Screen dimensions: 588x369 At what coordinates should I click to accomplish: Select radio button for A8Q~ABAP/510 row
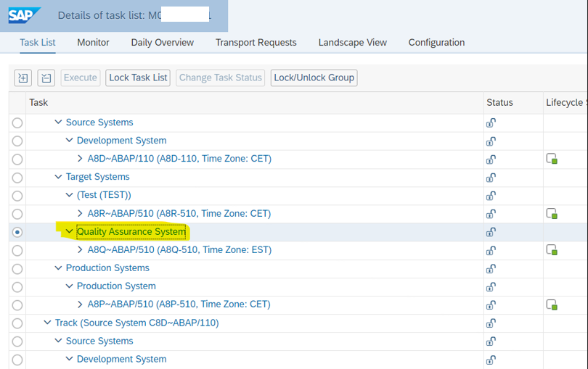(x=17, y=251)
